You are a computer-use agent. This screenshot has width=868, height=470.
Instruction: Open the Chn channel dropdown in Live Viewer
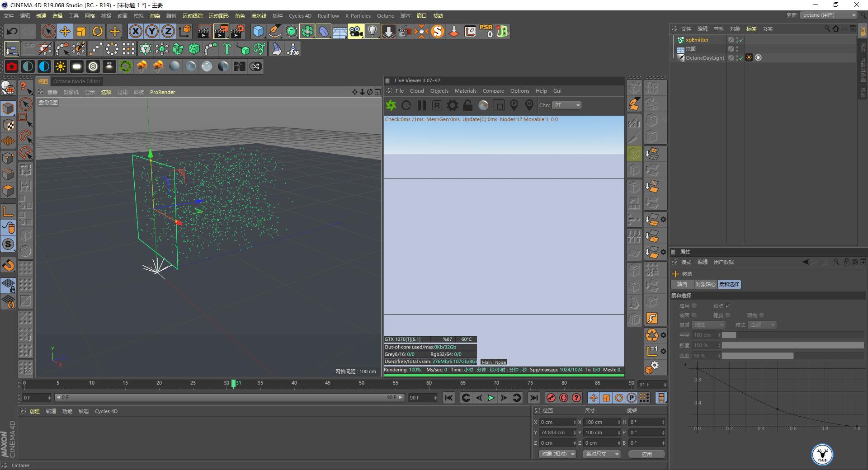(566, 105)
